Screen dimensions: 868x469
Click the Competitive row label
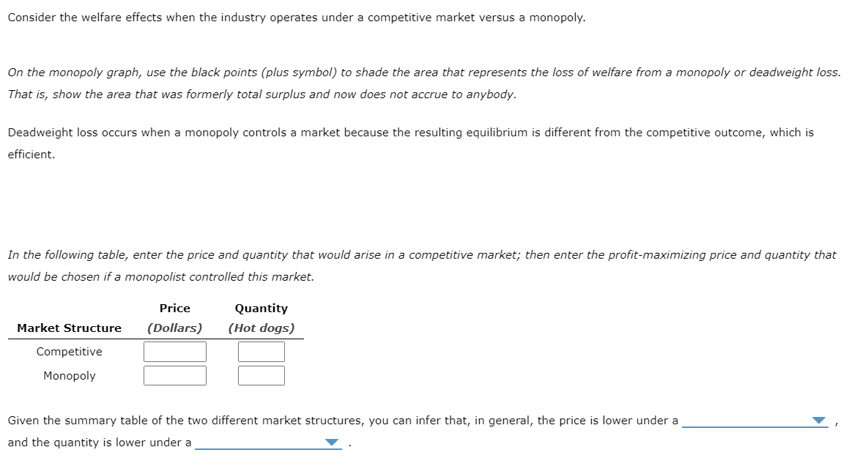[69, 351]
